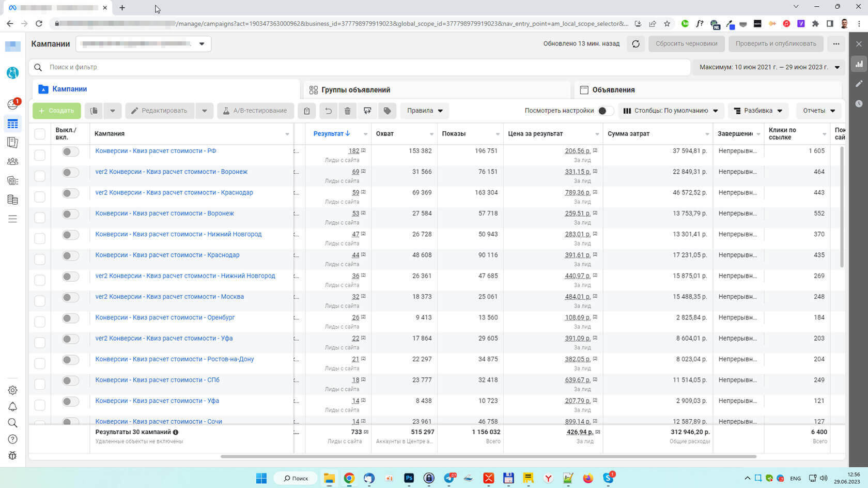The height and width of the screenshot is (488, 868).
Task: Open campaign link Конверсии - Квиз расчет стоимости - СПб
Action: point(157,380)
